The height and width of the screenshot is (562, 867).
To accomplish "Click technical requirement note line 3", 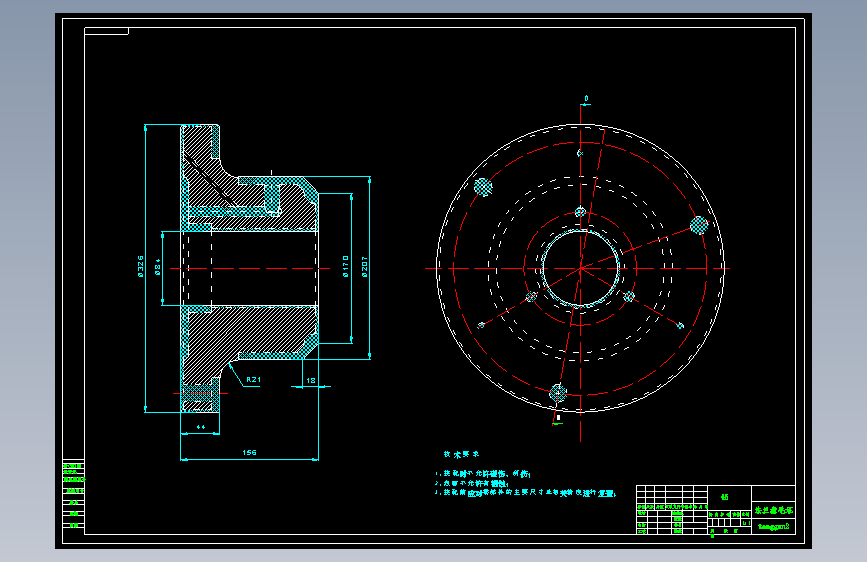I will pyautogui.click(x=525, y=493).
